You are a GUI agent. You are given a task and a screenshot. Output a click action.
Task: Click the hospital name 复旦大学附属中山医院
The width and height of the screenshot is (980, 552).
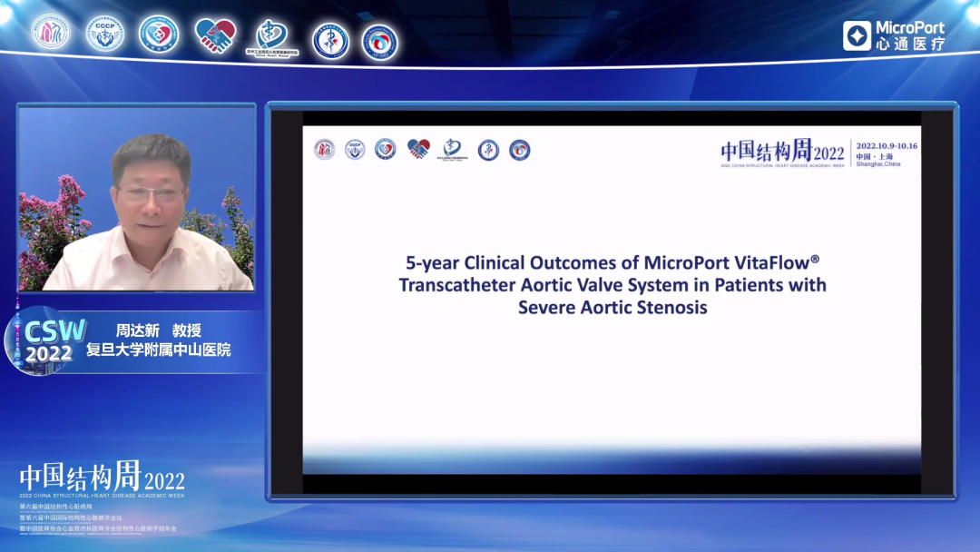click(158, 350)
